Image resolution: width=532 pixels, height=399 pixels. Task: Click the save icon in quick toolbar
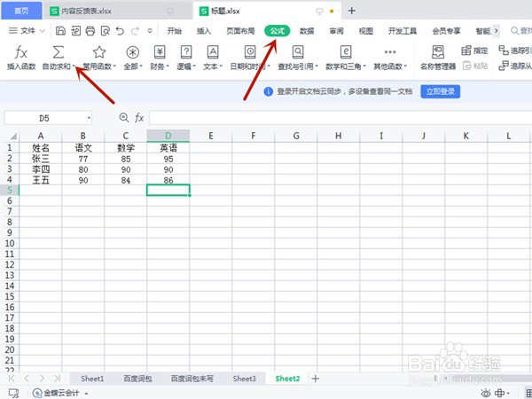[60, 31]
